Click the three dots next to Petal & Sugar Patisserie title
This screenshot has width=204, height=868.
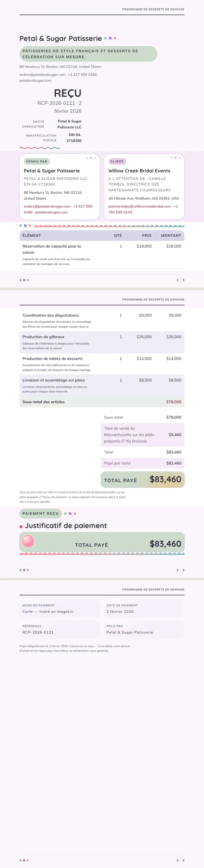pos(110,38)
